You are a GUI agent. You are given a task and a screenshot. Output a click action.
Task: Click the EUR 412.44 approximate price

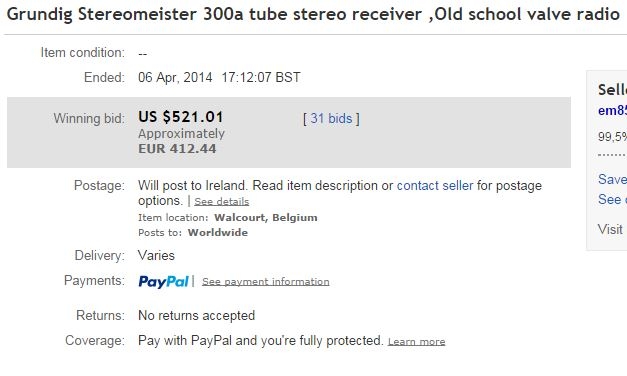coord(177,149)
